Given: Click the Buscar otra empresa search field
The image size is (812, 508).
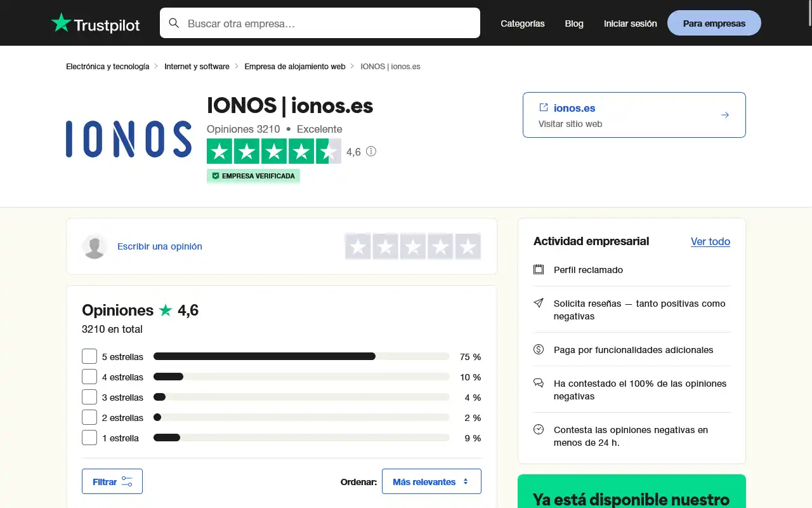Looking at the screenshot, I should (320, 23).
